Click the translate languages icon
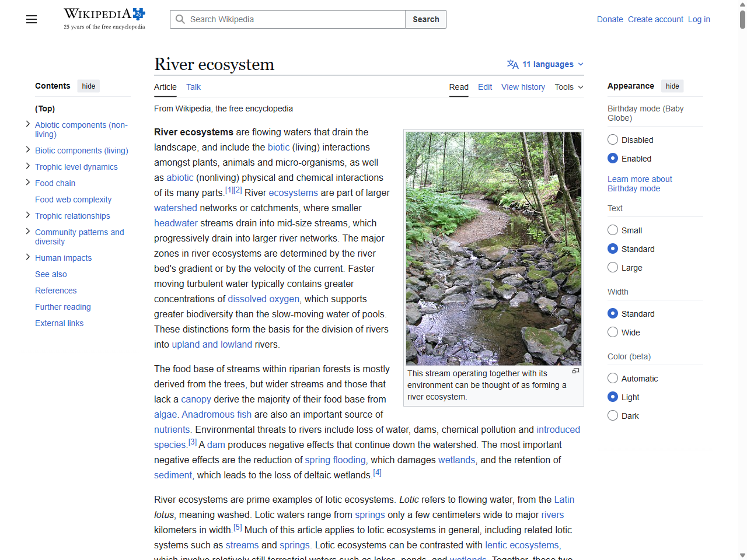 tap(512, 64)
